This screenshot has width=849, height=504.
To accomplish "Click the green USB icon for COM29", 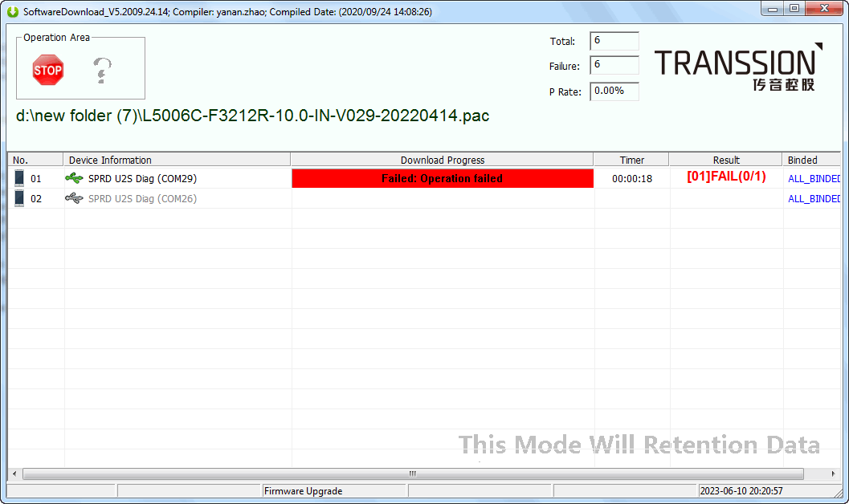I will point(74,178).
